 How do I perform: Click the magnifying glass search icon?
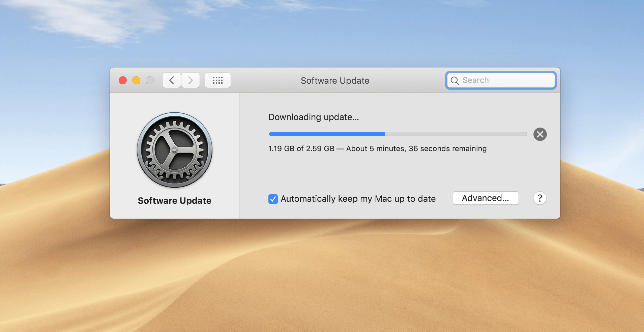[455, 81]
